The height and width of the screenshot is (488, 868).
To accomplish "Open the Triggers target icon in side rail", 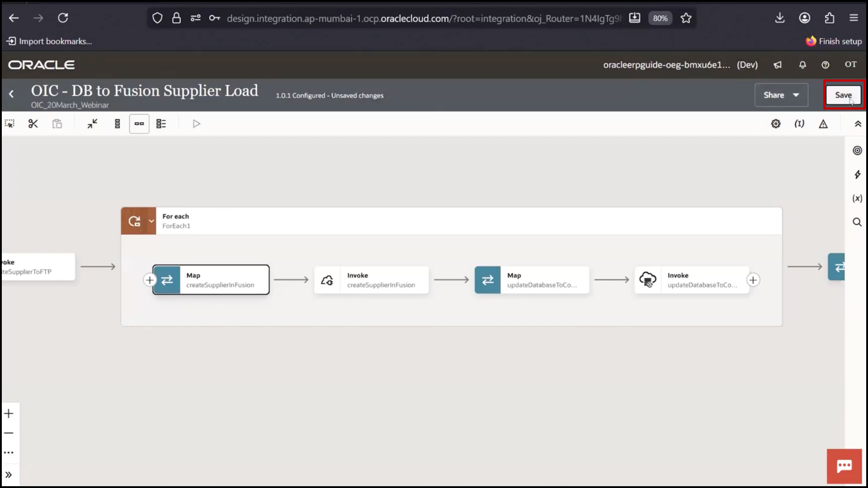I will point(857,150).
